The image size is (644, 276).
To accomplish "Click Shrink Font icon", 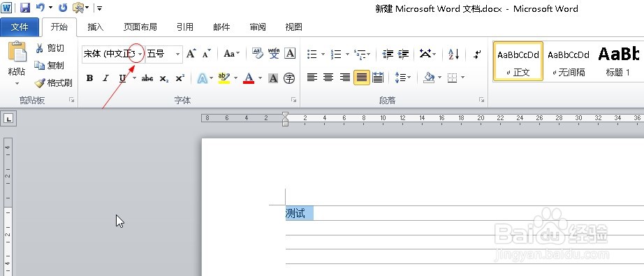I will tap(206, 54).
